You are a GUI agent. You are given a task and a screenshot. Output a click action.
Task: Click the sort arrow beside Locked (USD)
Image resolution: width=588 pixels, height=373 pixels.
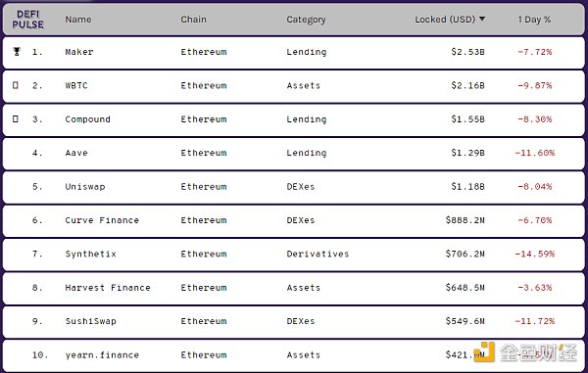click(x=482, y=19)
